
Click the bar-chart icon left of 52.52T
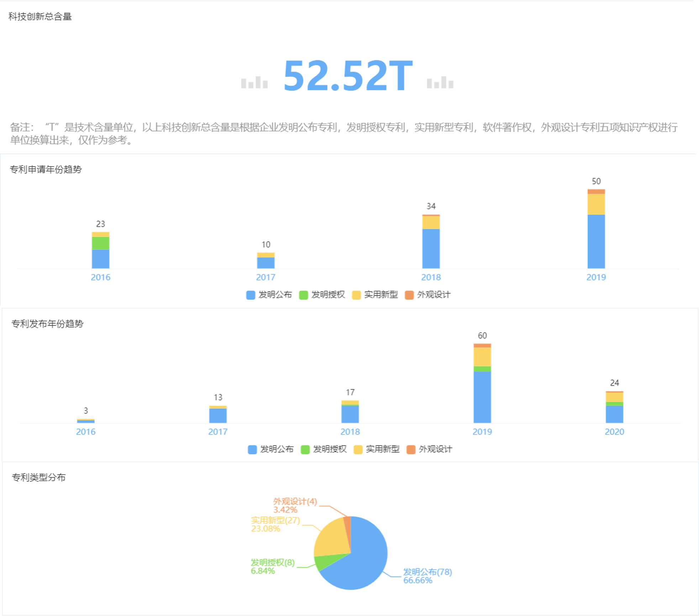coord(254,82)
